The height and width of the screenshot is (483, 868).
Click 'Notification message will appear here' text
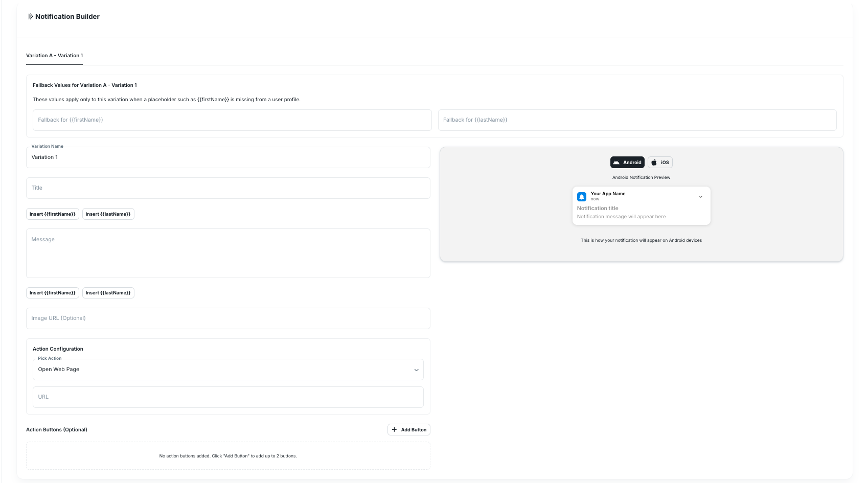pos(621,217)
